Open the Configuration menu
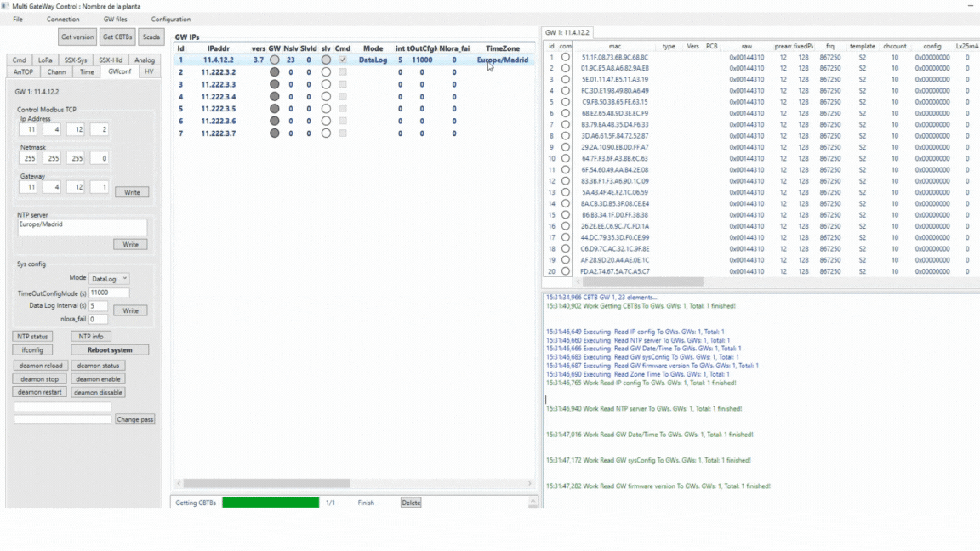This screenshot has height=551, width=980. tap(171, 20)
